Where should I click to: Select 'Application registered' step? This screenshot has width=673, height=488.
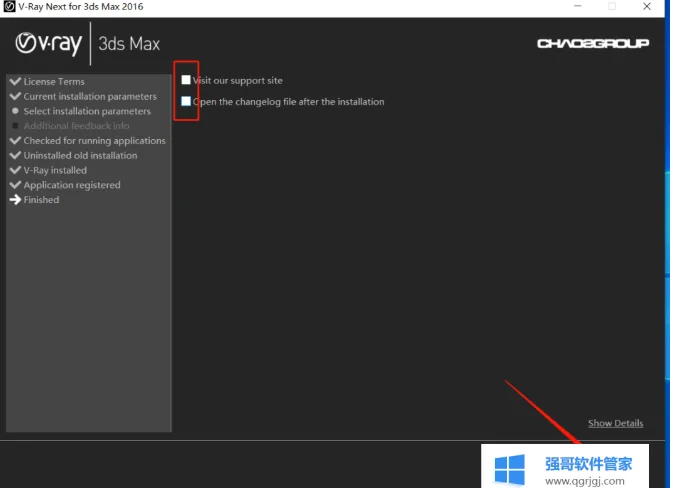tap(72, 185)
